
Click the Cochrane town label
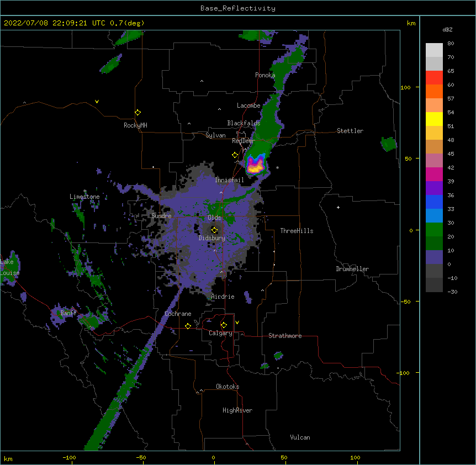click(178, 314)
